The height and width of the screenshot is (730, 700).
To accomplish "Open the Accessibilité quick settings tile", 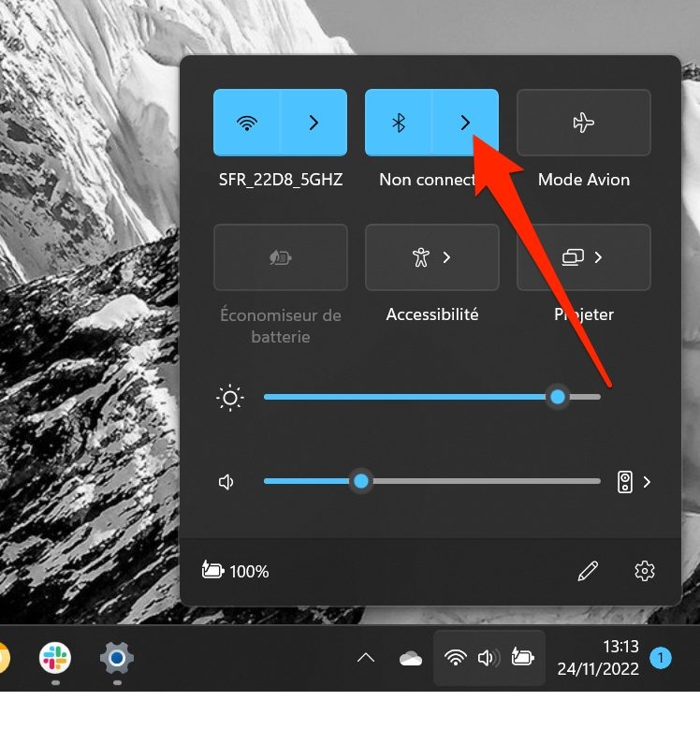I will [x=432, y=257].
